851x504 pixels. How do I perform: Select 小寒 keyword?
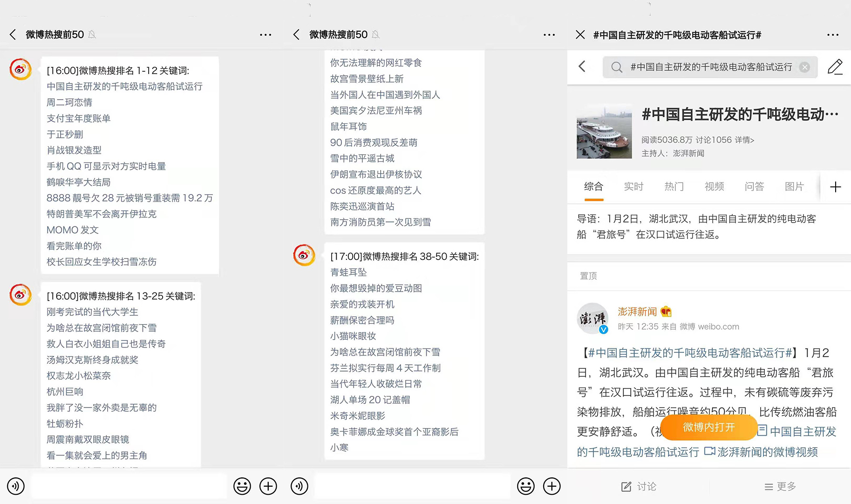[x=340, y=448]
